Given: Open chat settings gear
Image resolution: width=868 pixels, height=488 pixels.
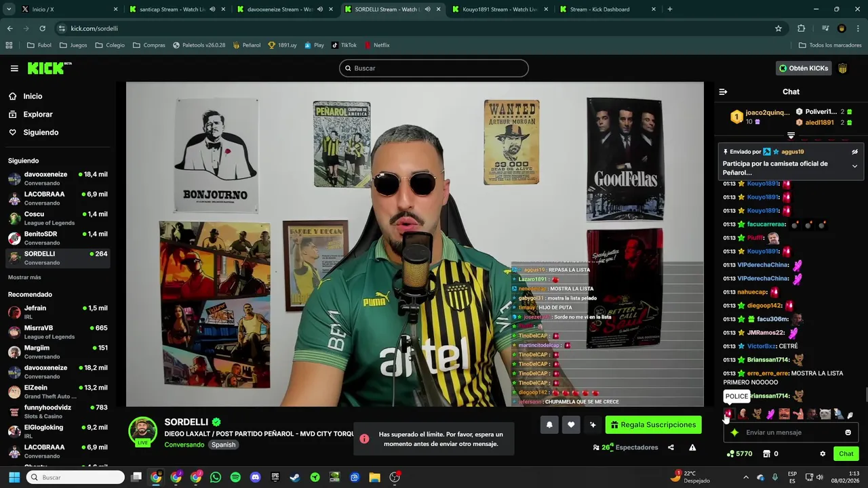Looking at the screenshot, I should [x=823, y=454].
